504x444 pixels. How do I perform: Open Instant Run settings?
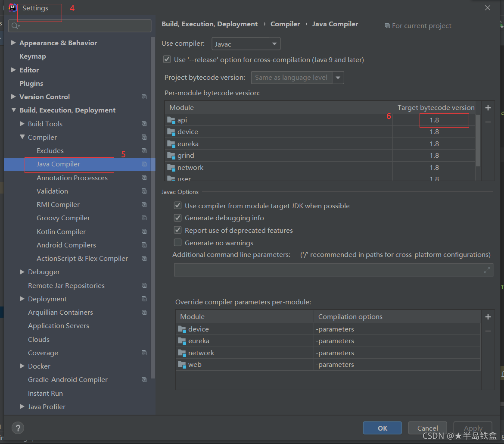[45, 393]
